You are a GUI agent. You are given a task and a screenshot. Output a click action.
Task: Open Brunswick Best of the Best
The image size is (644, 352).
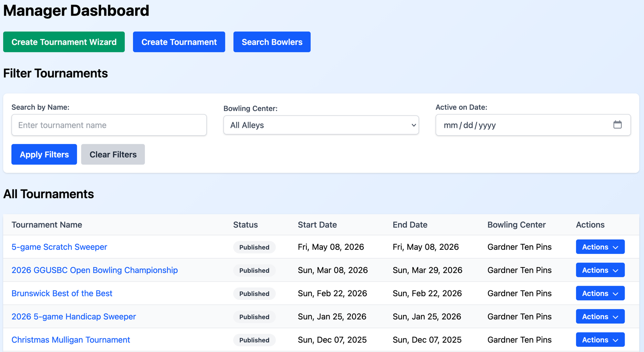[62, 293]
